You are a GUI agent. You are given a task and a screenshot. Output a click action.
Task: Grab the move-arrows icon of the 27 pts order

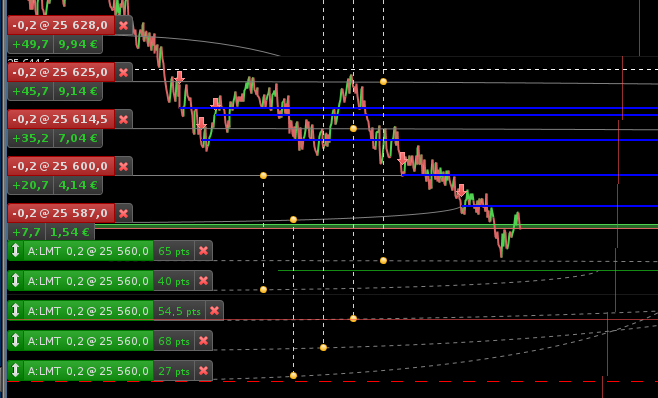pyautogui.click(x=16, y=371)
